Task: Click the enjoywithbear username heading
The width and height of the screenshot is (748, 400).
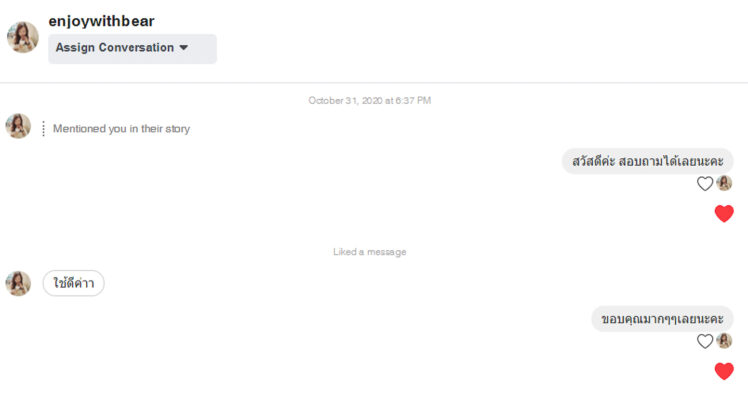Action: [102, 21]
